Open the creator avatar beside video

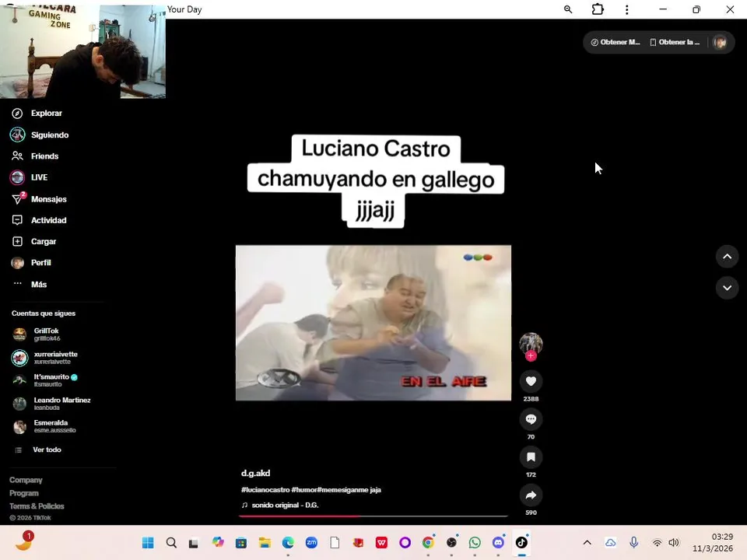[531, 343]
